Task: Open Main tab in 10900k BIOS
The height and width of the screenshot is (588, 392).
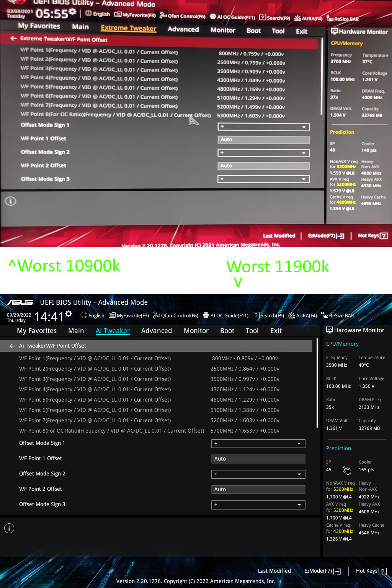Action: [80, 27]
